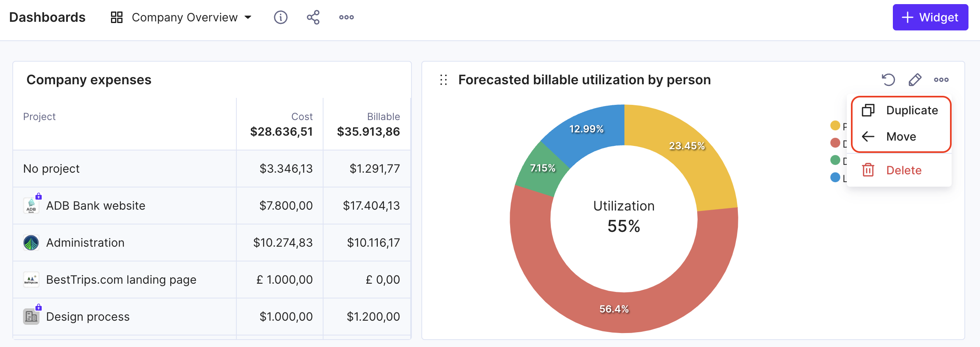Open the dashboard info icon

(x=281, y=17)
